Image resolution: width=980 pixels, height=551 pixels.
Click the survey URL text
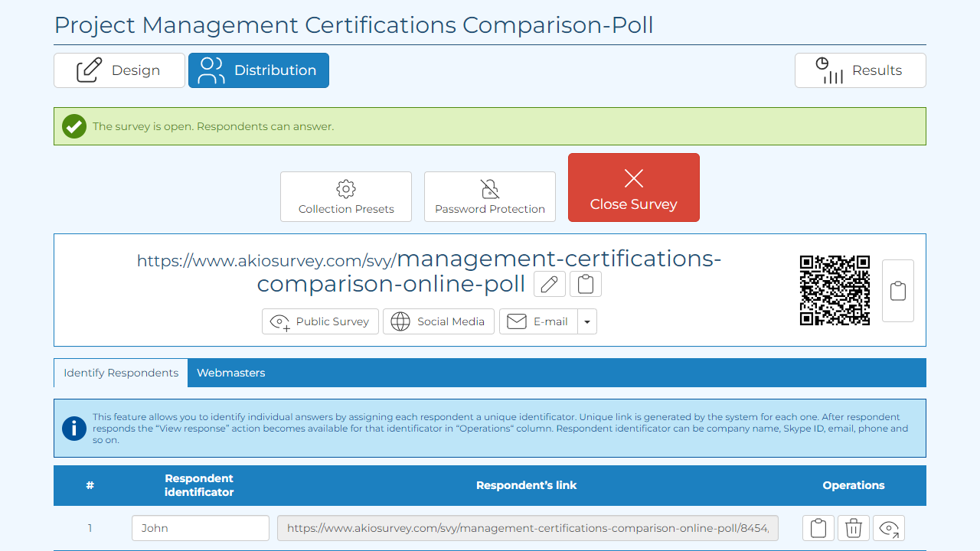pyautogui.click(x=429, y=271)
